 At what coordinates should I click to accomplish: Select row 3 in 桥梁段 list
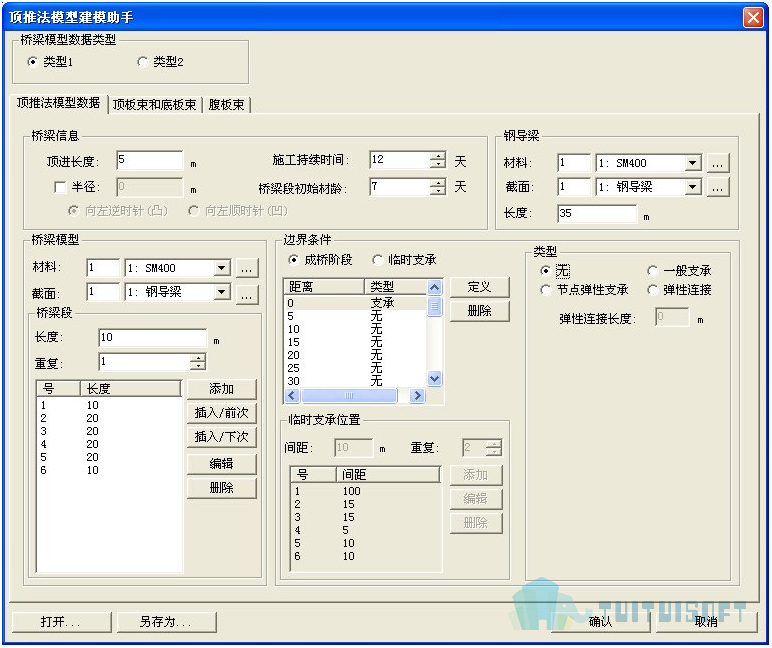(x=109, y=431)
